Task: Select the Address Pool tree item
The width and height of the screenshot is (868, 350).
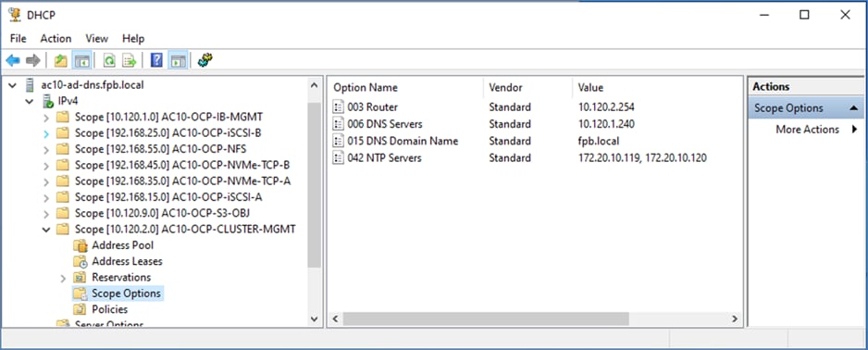Action: click(x=122, y=245)
